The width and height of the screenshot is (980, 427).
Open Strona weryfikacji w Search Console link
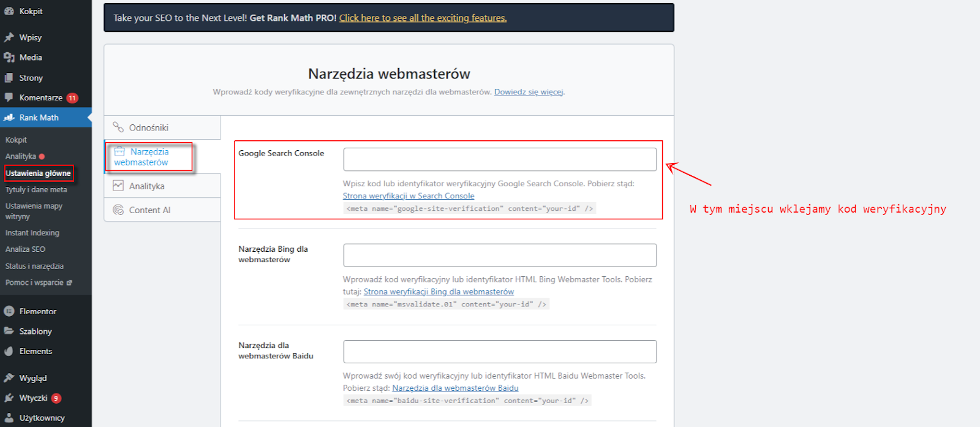pos(409,196)
